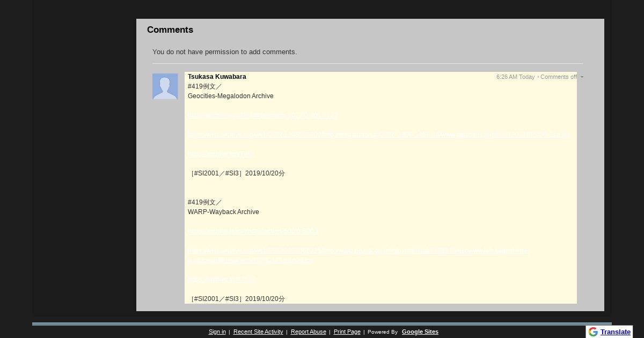The image size is (644, 338).
Task: Open short archive link below Geocities web.archive link
Action: click(221, 154)
